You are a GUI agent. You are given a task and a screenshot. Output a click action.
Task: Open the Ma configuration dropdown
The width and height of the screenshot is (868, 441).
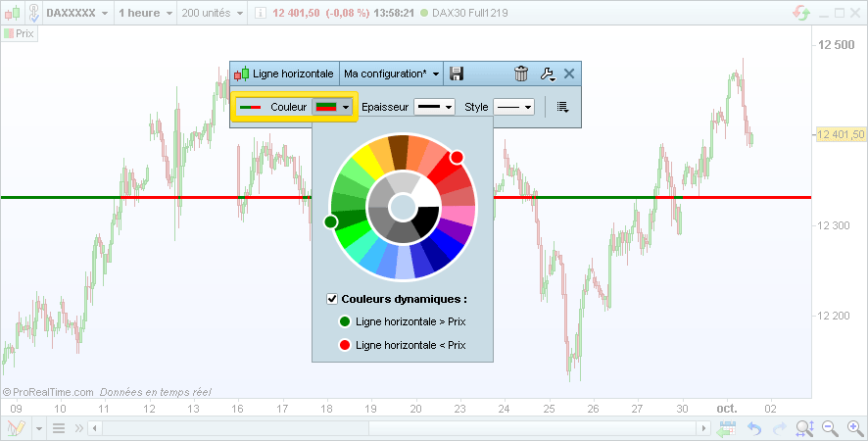[x=391, y=73]
